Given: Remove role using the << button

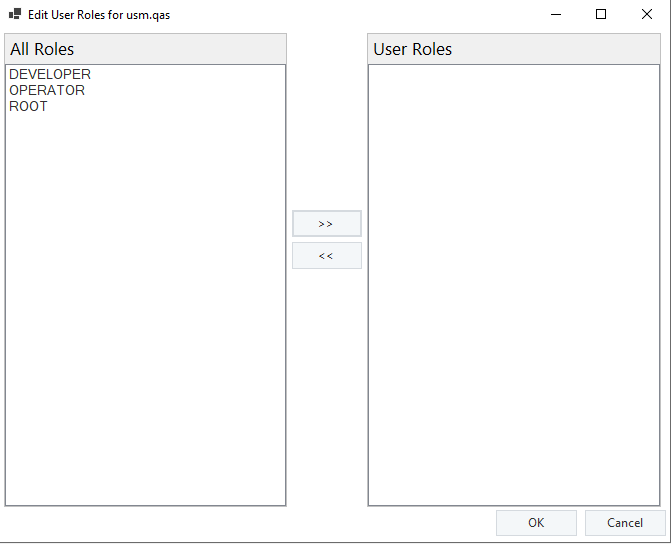Looking at the screenshot, I should 326,256.
